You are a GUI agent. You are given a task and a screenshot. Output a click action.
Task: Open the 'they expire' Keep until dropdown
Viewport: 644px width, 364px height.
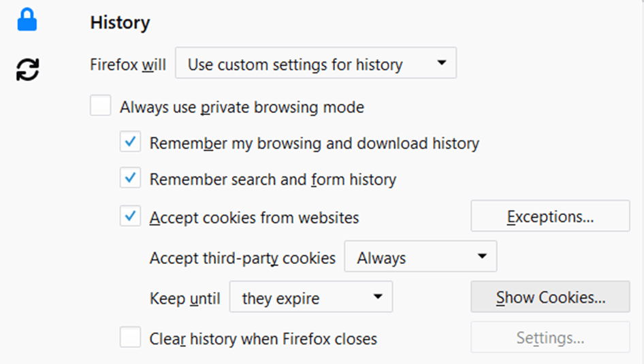(310, 298)
